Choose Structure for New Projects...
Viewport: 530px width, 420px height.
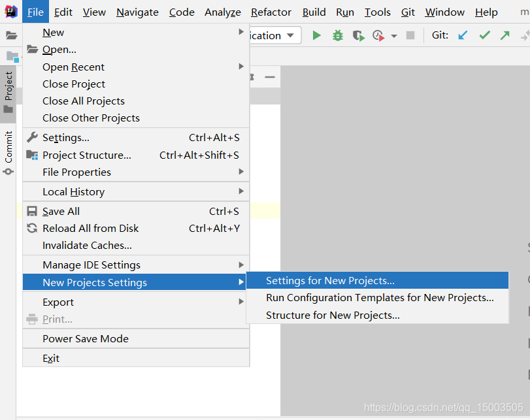click(377, 315)
